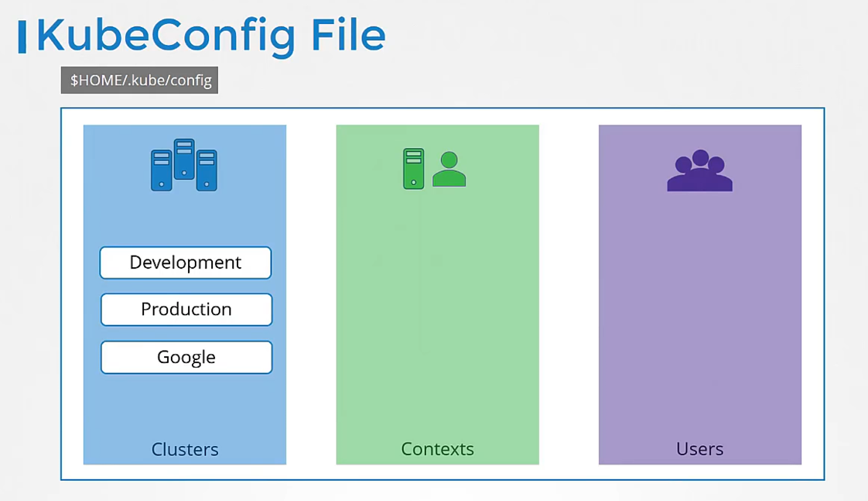Select the Google cluster box
Image resolution: width=868 pixels, height=501 pixels.
[186, 358]
